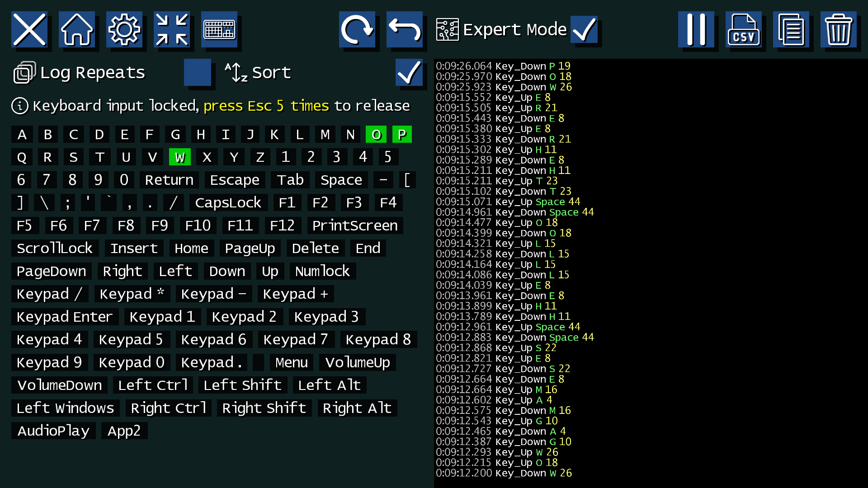
Task: Click the highlighted W key tile
Action: tap(180, 157)
